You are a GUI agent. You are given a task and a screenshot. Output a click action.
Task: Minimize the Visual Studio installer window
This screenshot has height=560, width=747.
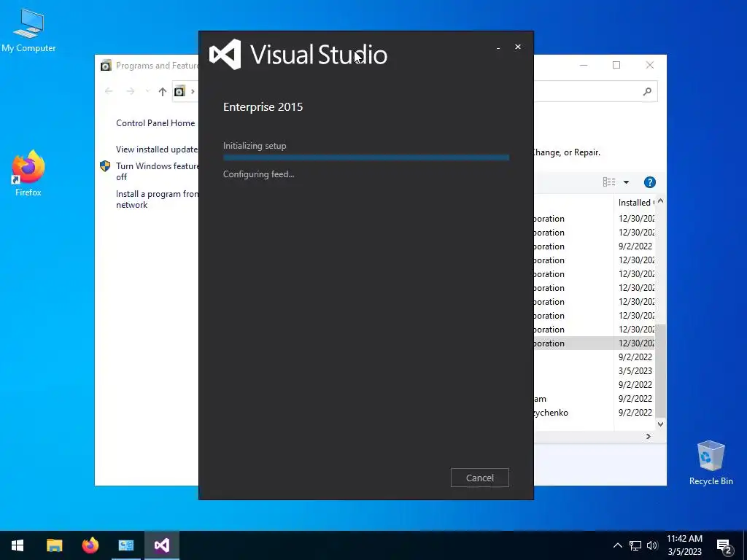click(498, 47)
